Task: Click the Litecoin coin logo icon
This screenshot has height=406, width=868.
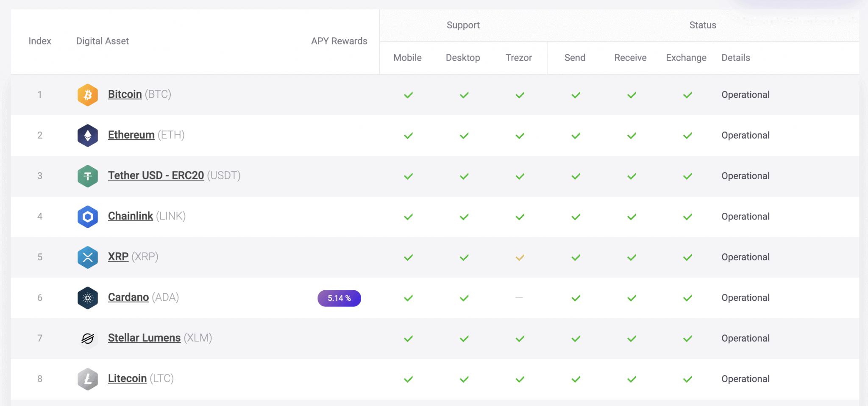Action: click(x=88, y=379)
